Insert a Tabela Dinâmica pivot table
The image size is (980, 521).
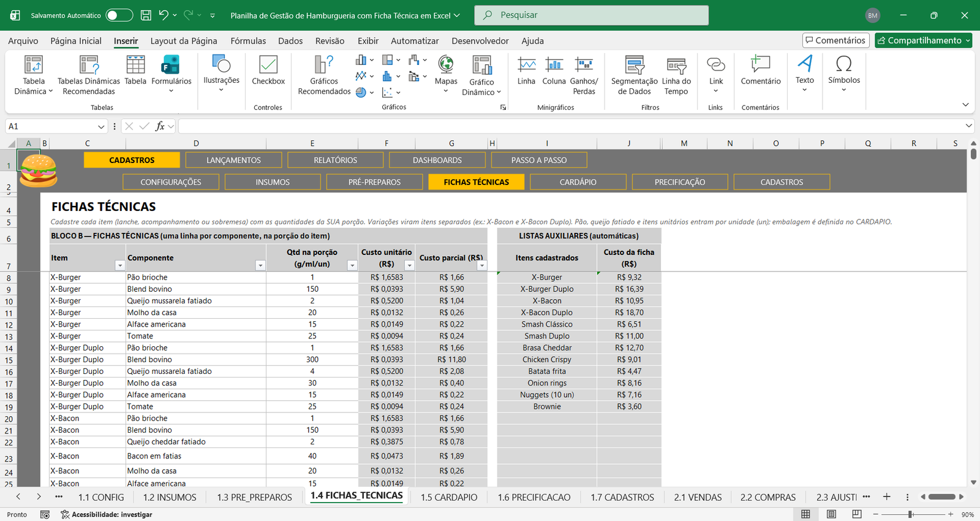pos(34,75)
